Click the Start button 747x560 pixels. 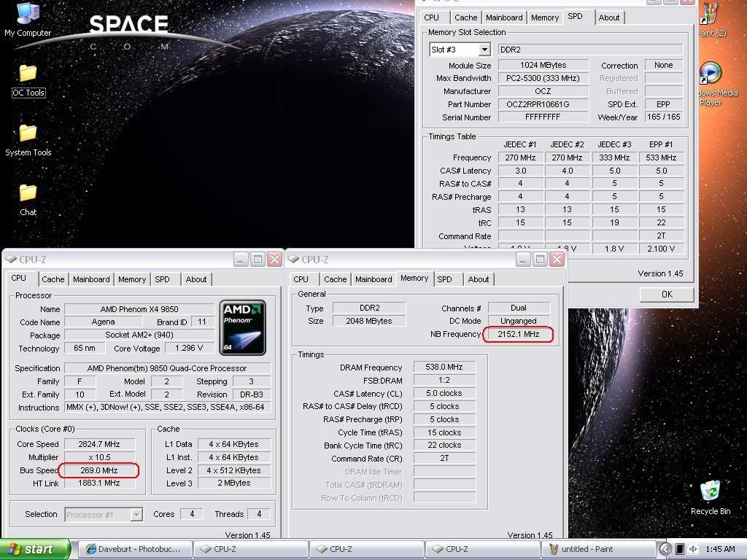click(35, 549)
